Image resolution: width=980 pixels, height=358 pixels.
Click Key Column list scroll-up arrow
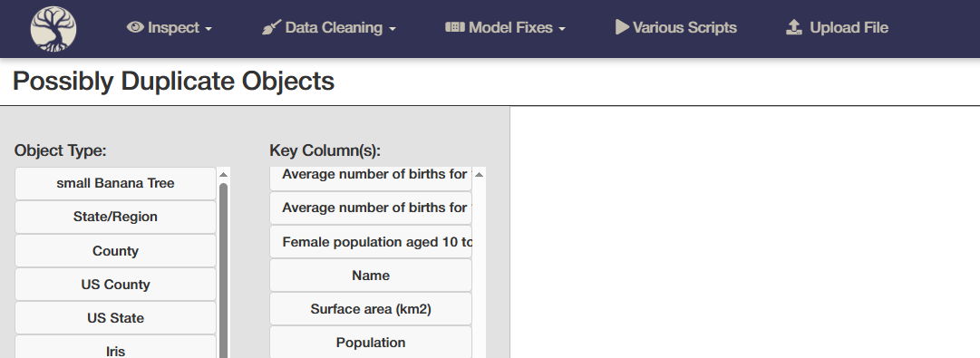pyautogui.click(x=479, y=175)
